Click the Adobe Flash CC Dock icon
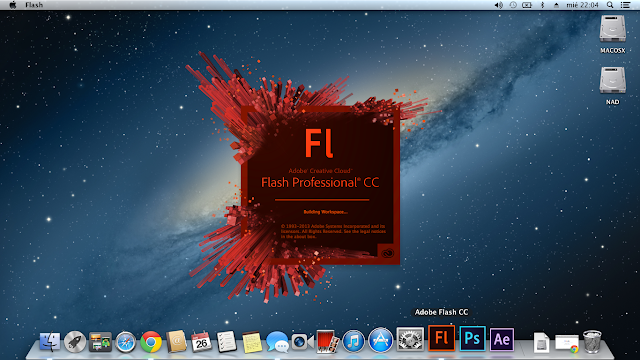640x360 pixels. [441, 338]
